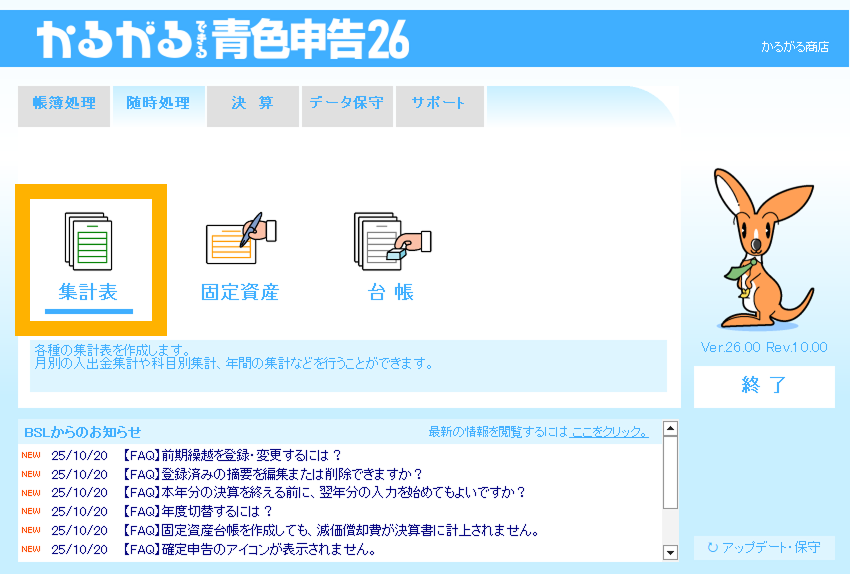Open FAQ about 前期繰越 registration
This screenshot has height=574, width=850.
(232, 455)
